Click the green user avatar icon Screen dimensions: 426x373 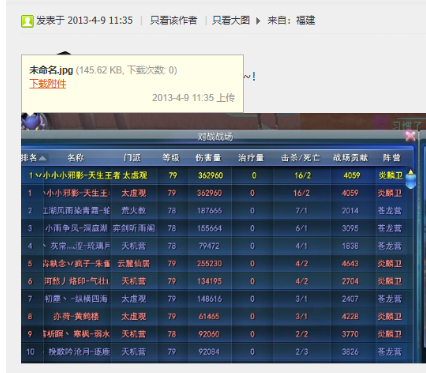pyautogui.click(x=27, y=21)
